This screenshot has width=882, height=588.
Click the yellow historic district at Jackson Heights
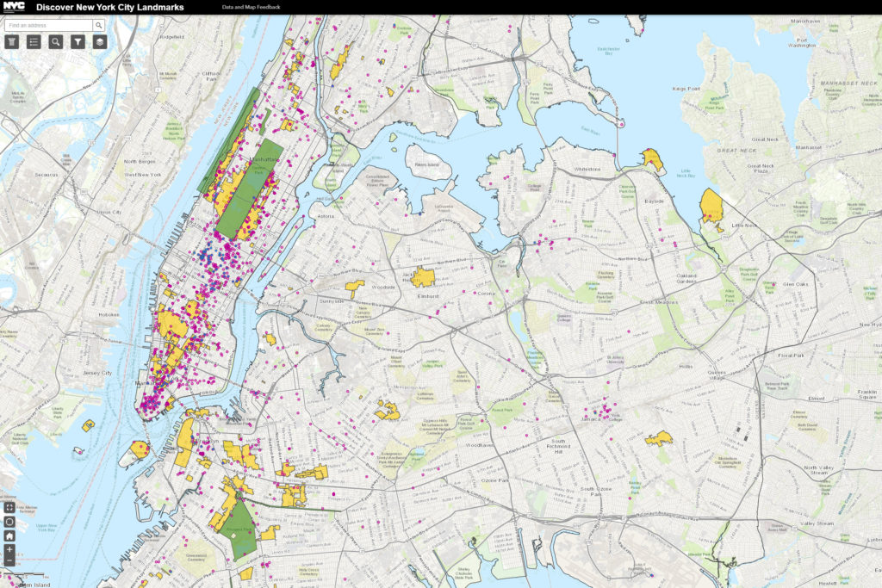pos(423,276)
